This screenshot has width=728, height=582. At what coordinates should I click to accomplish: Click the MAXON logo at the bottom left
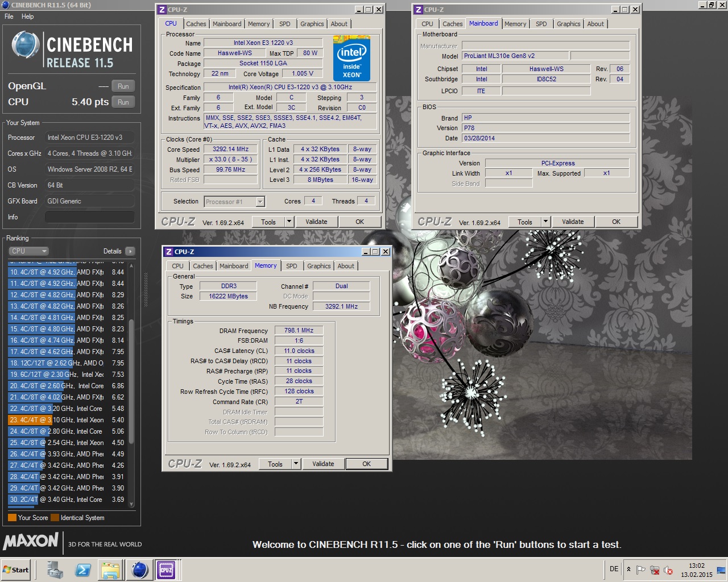pos(31,541)
